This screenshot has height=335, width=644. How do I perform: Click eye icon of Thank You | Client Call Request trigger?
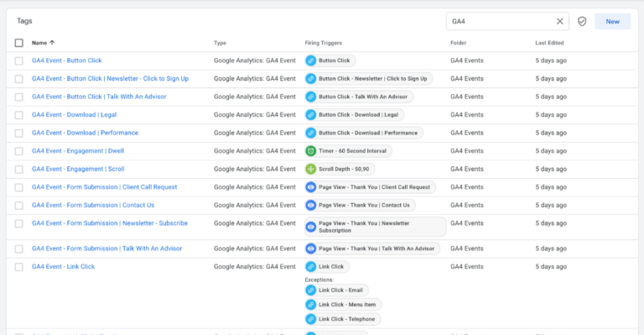311,187
